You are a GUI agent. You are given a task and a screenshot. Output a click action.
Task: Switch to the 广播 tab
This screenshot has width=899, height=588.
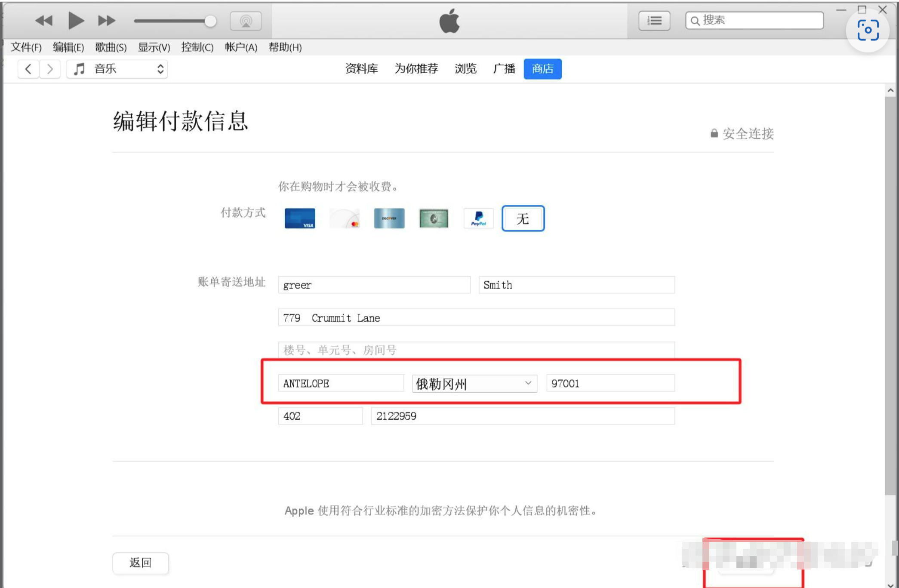[504, 69]
